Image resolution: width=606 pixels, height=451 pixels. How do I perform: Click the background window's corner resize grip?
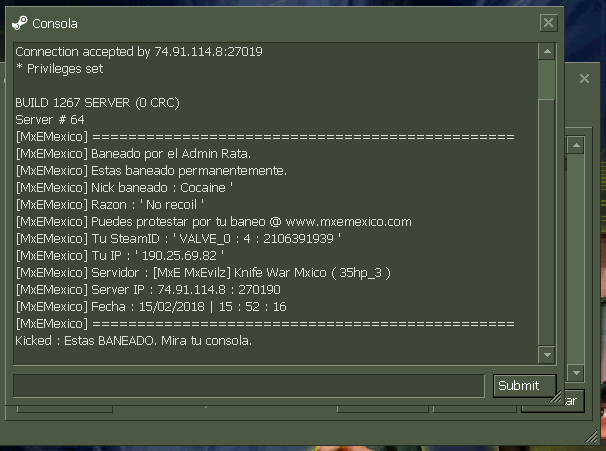click(592, 436)
